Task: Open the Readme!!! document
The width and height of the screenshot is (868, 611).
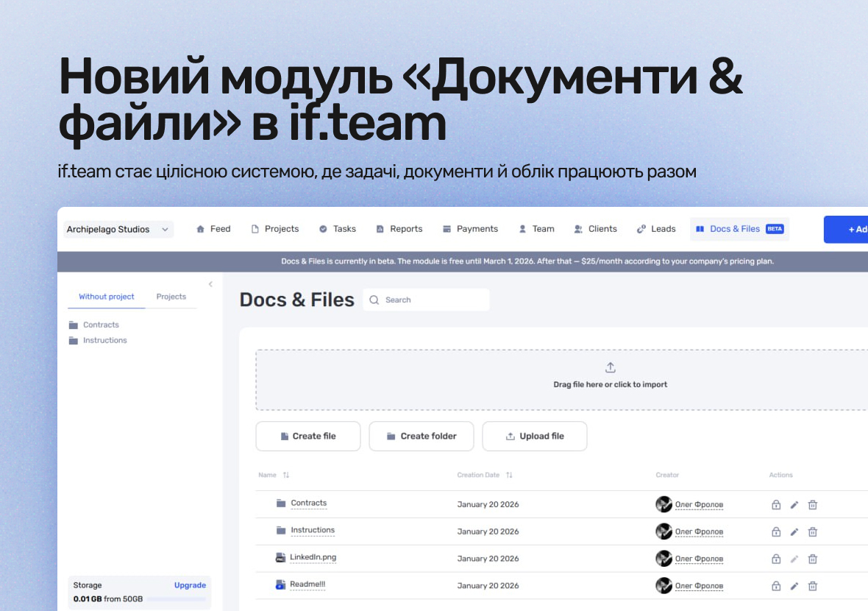Action: tap(307, 584)
